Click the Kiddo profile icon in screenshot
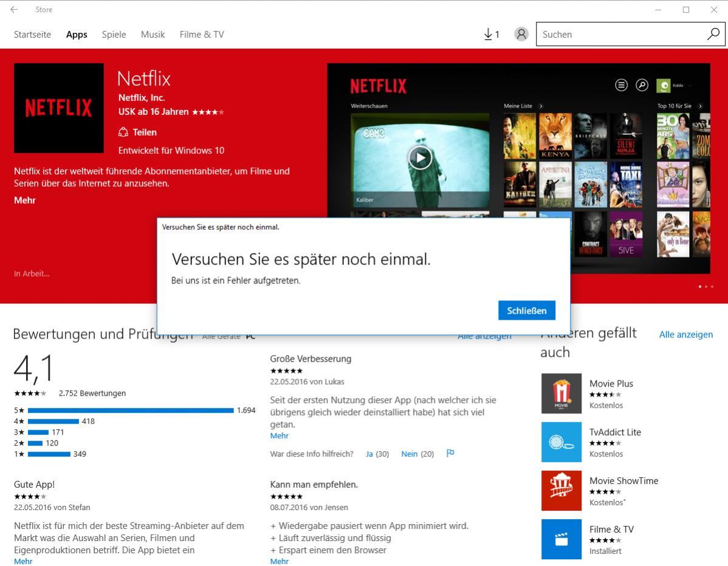This screenshot has width=728, height=566. coord(664,86)
